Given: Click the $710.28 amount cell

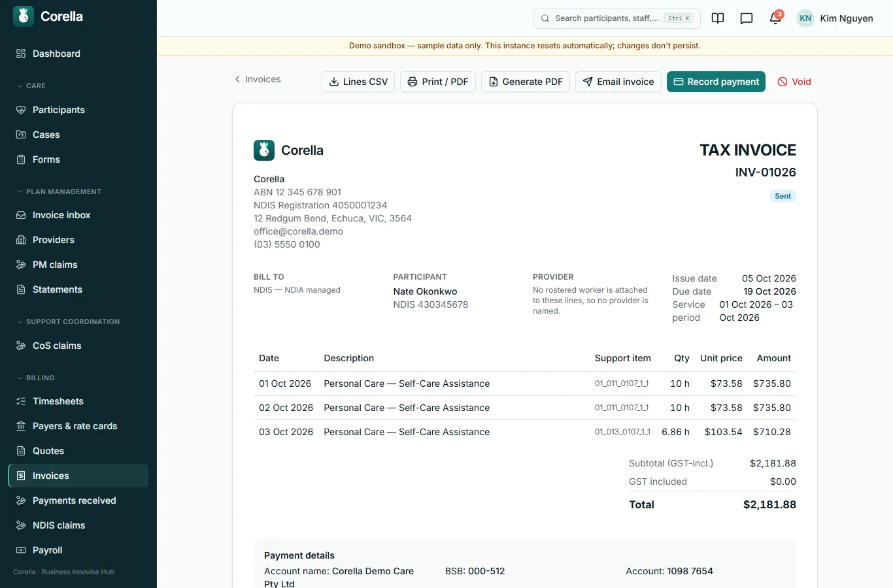Looking at the screenshot, I should 772,432.
